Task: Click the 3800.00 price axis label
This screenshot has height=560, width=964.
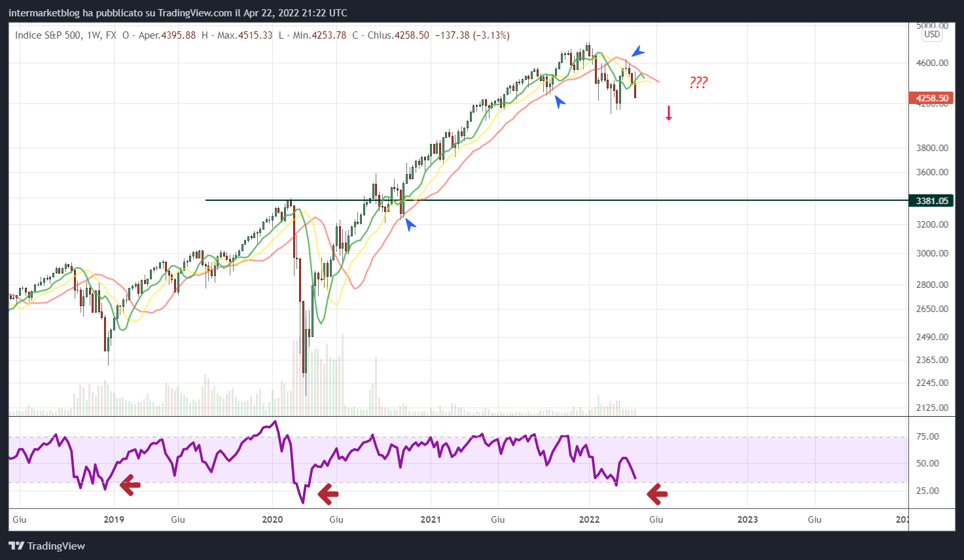Action: pyautogui.click(x=932, y=148)
